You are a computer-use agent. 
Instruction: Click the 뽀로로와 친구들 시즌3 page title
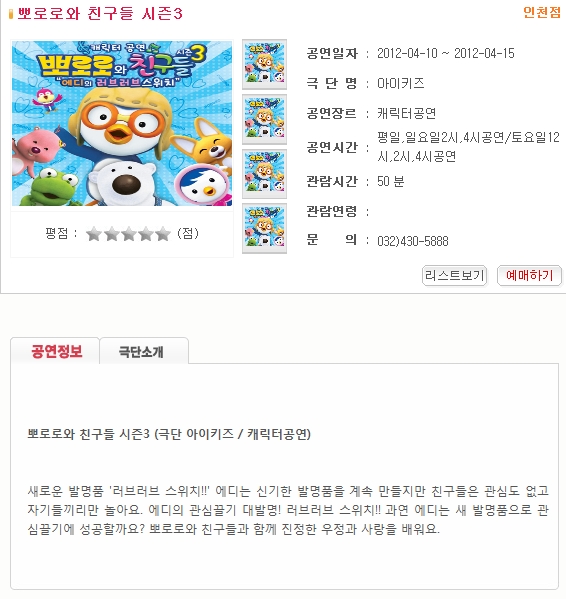pos(100,14)
